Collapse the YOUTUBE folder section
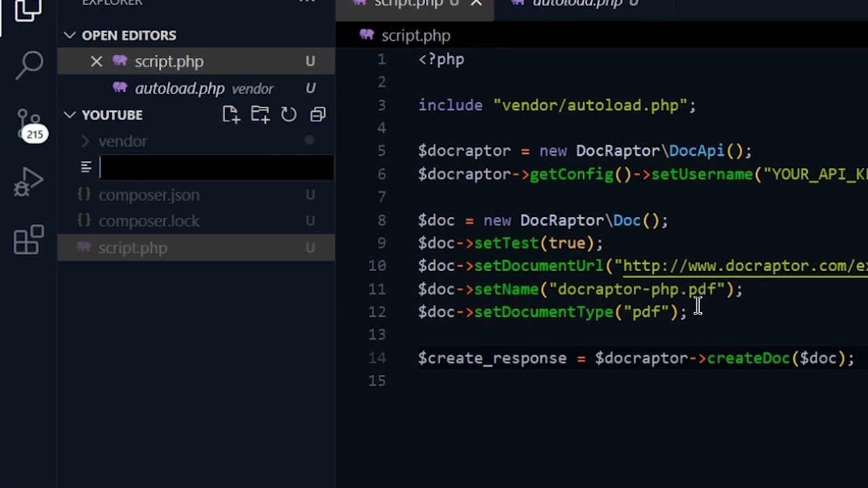868x488 pixels. tap(71, 115)
